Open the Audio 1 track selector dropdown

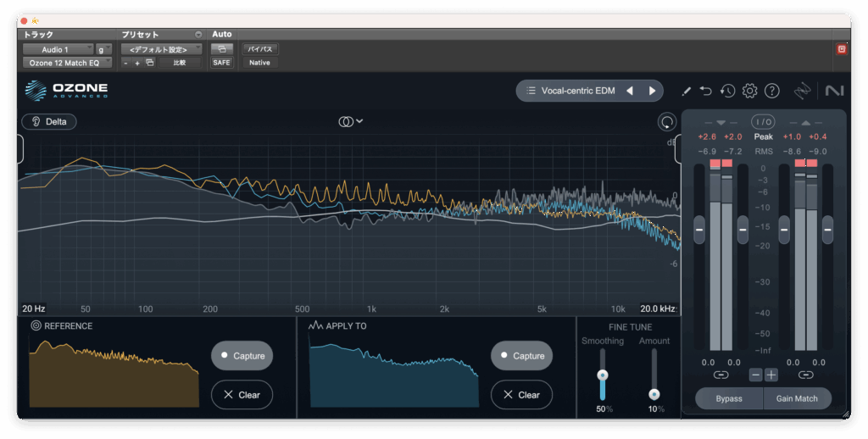point(58,50)
